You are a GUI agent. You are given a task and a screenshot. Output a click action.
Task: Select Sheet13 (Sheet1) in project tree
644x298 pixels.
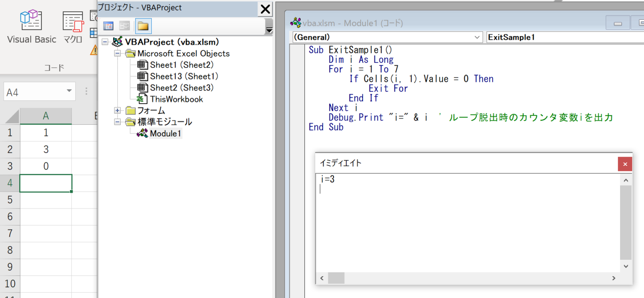[x=184, y=76]
